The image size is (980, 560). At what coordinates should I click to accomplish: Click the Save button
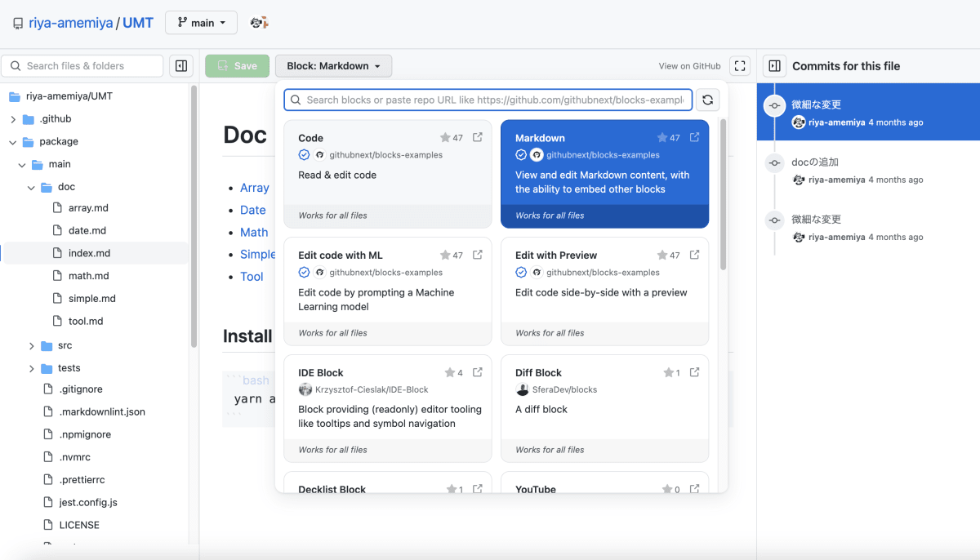[x=237, y=66]
